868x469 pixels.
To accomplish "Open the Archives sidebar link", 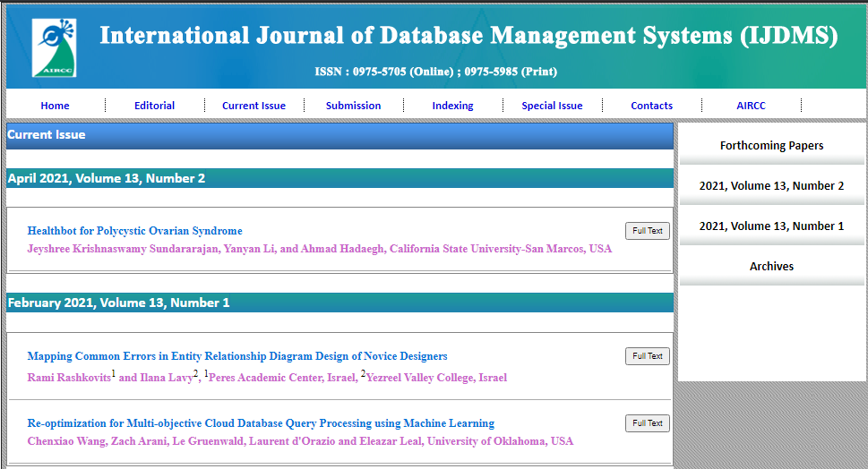I will pyautogui.click(x=771, y=267).
